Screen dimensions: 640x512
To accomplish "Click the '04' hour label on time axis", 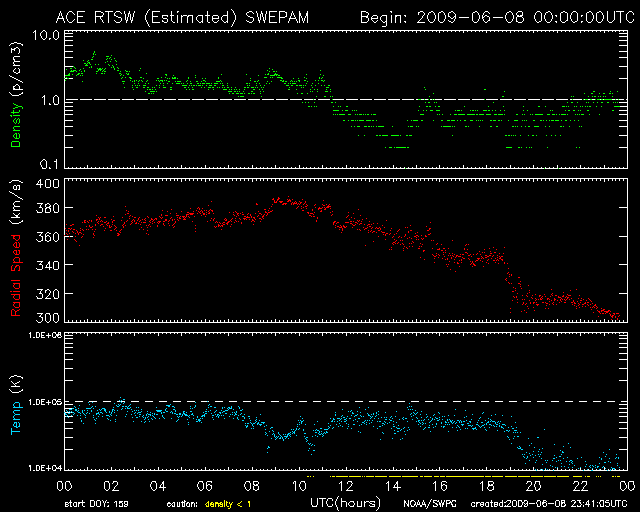I will click(158, 486).
